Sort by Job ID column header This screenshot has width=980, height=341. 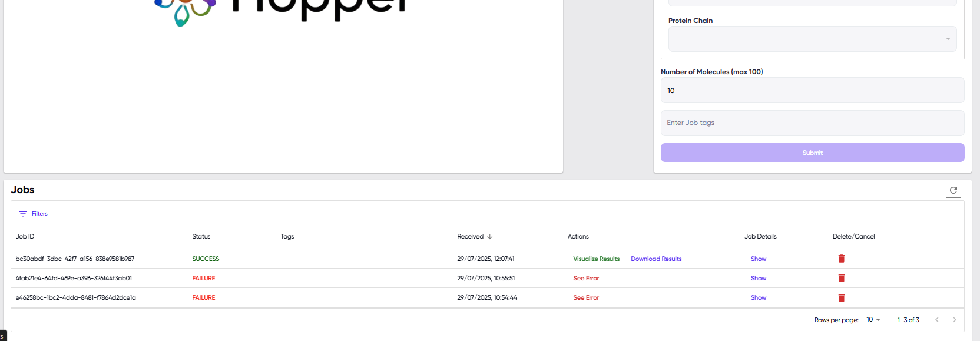click(x=25, y=236)
